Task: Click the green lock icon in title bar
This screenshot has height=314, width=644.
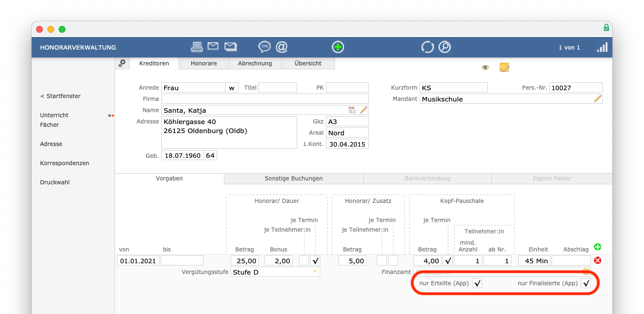Action: point(606,28)
